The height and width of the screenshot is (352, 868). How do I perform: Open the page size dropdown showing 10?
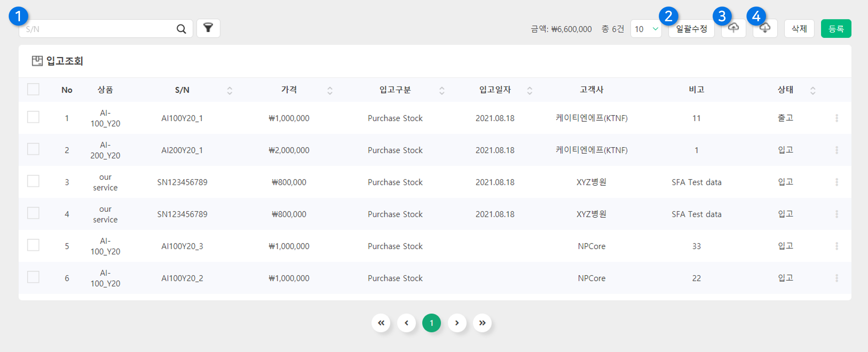(646, 29)
